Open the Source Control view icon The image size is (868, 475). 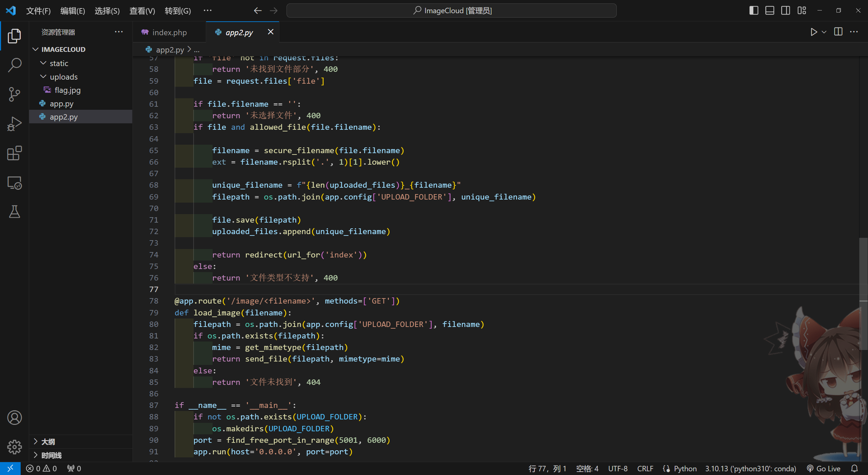point(14,94)
